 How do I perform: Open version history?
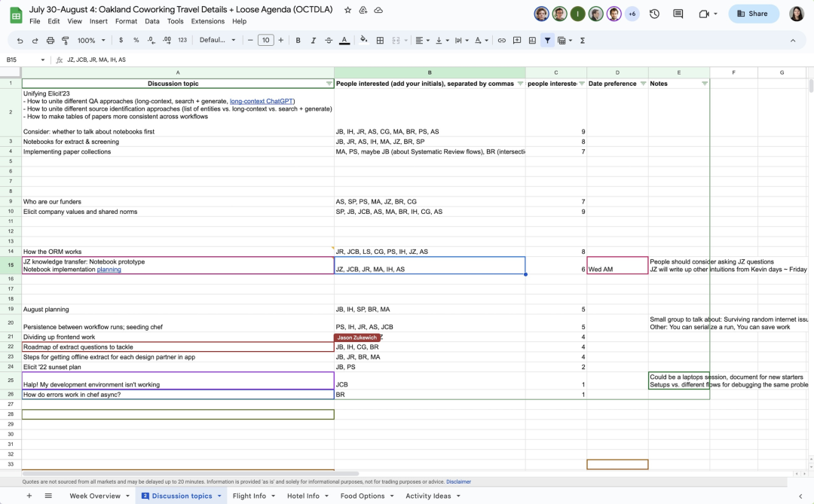pyautogui.click(x=654, y=14)
